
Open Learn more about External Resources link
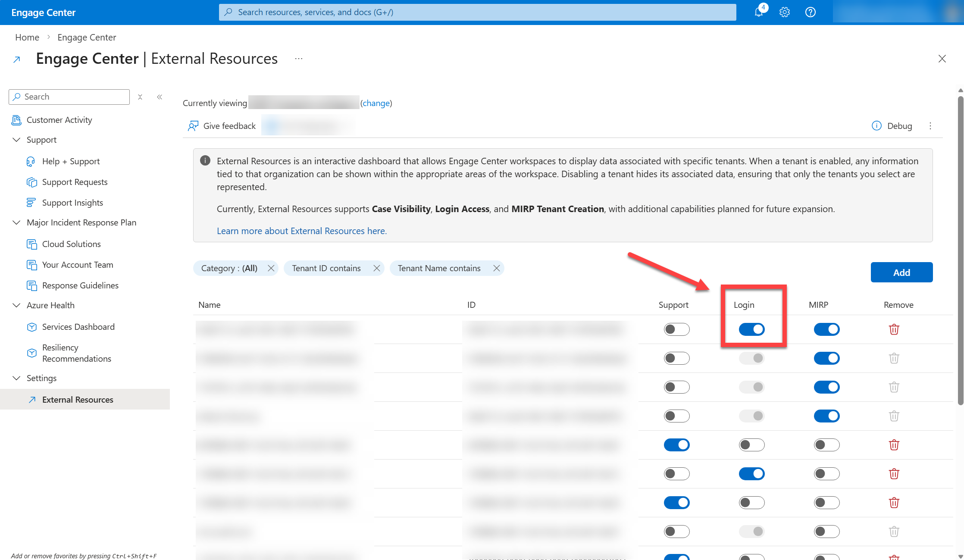tap(302, 231)
